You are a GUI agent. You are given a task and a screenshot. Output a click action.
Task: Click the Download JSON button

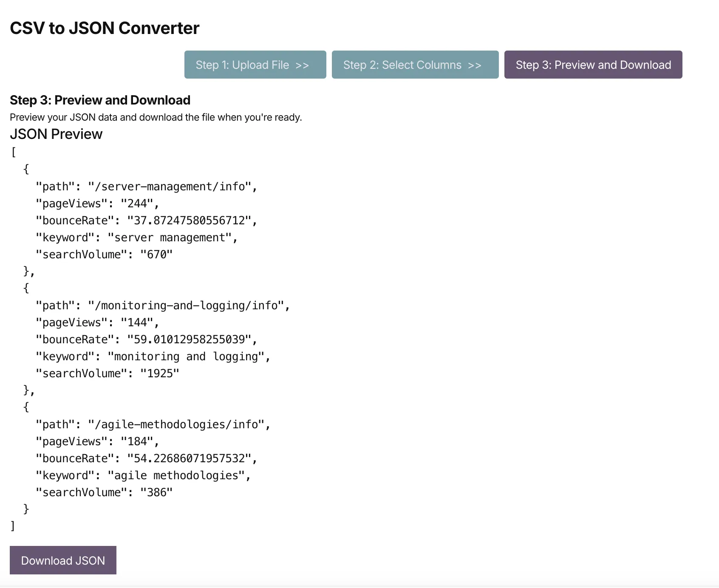pyautogui.click(x=63, y=560)
